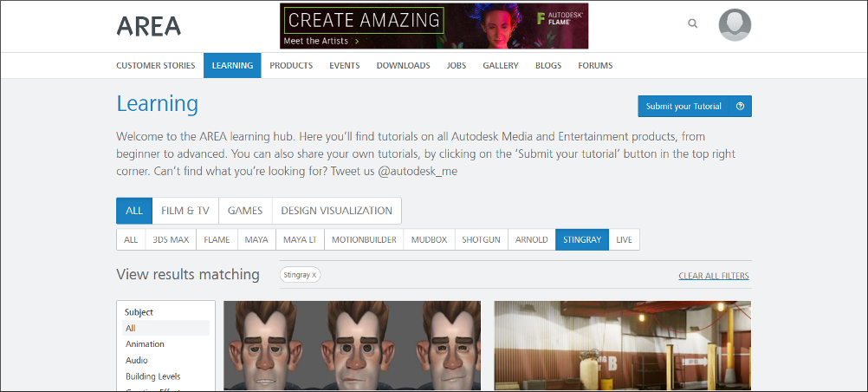Open the Customer Stories menu
The height and width of the screenshot is (392, 868).
click(156, 65)
